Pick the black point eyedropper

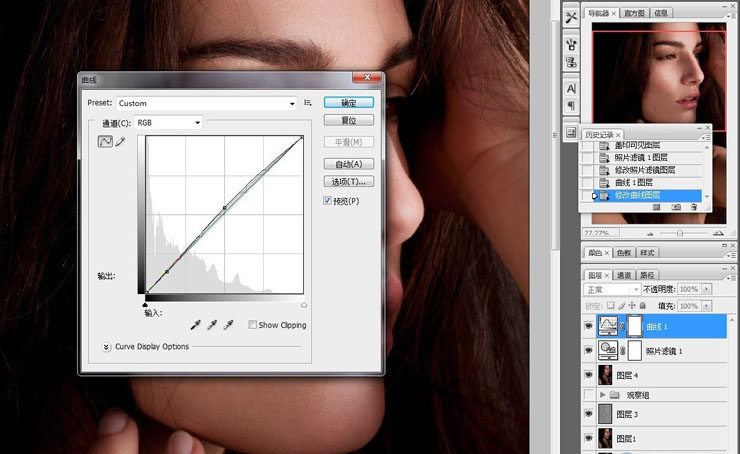pos(195,325)
